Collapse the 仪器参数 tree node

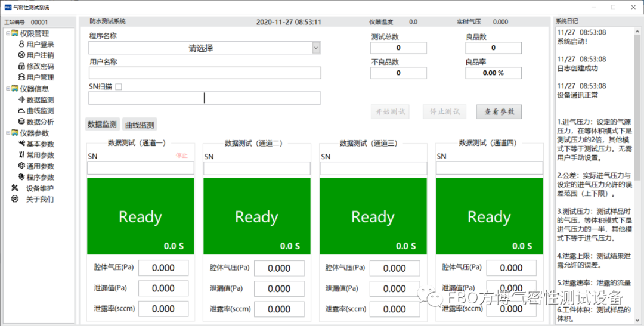tap(8, 133)
